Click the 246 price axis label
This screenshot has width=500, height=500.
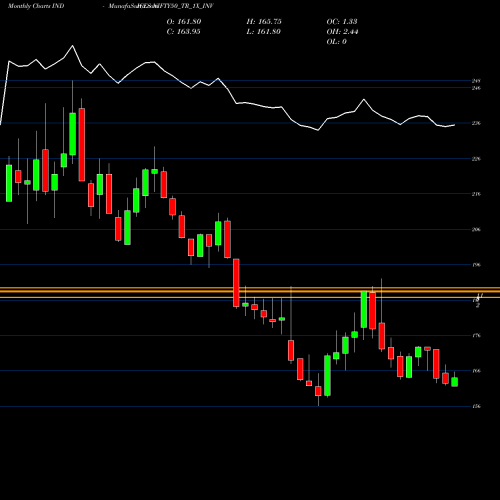pyautogui.click(x=476, y=88)
